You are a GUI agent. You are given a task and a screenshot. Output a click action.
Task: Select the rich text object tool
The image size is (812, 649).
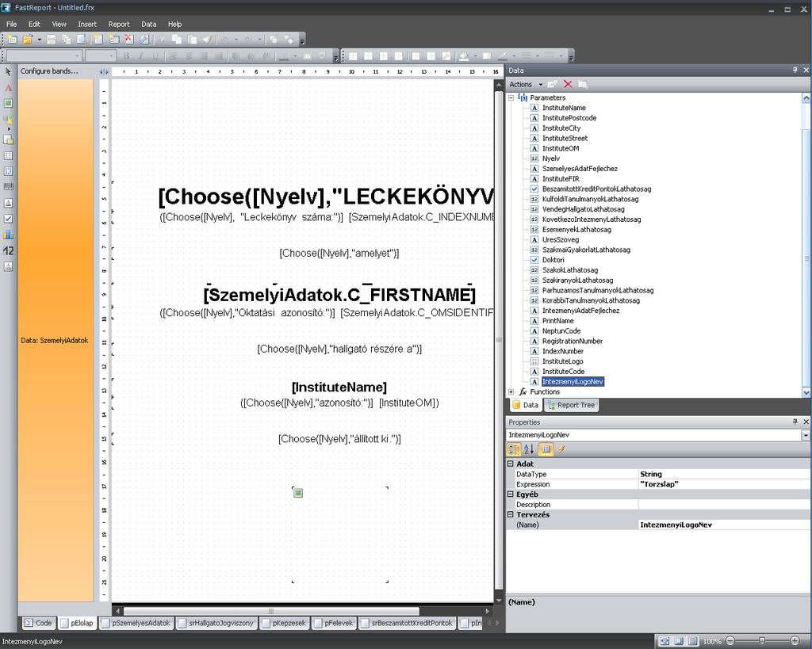coord(8,203)
